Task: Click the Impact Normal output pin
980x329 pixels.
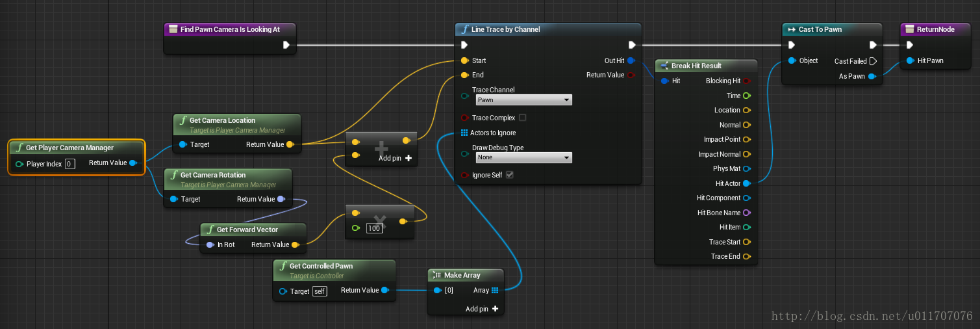Action: click(746, 154)
